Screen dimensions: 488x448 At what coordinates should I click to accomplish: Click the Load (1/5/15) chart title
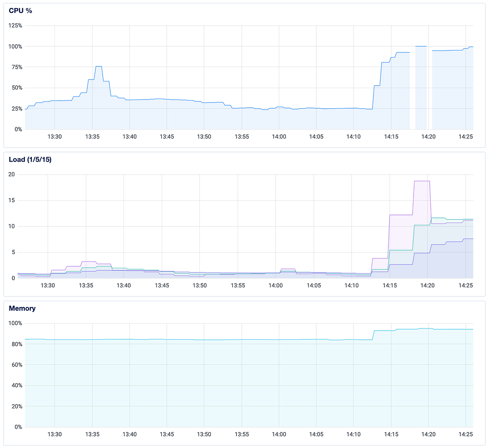click(x=30, y=160)
